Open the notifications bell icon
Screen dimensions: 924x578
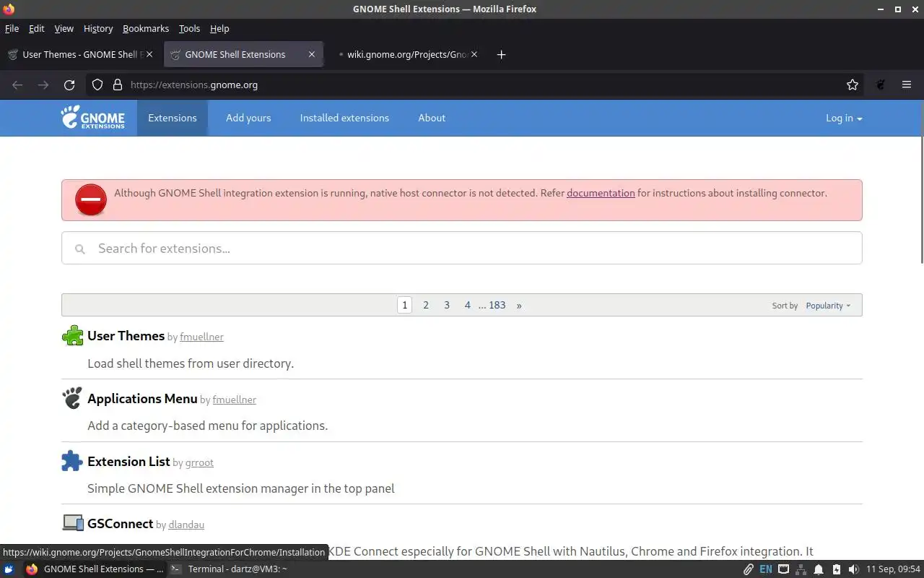[819, 569]
